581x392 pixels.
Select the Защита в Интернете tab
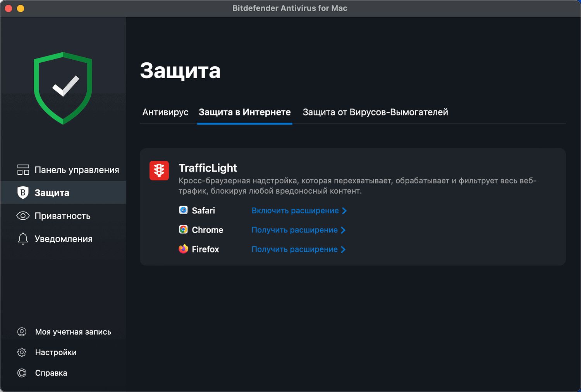coord(245,112)
